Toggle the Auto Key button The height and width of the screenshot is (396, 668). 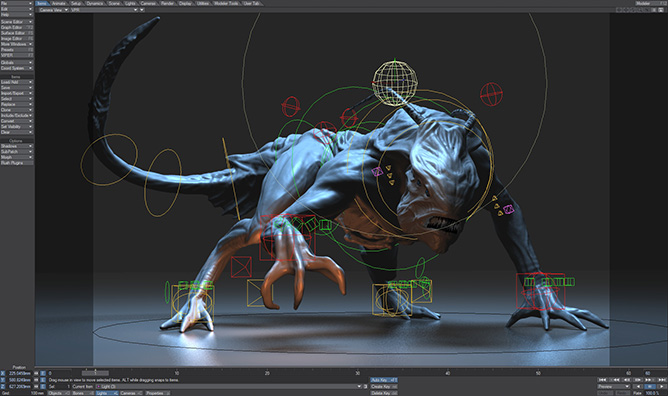click(384, 380)
